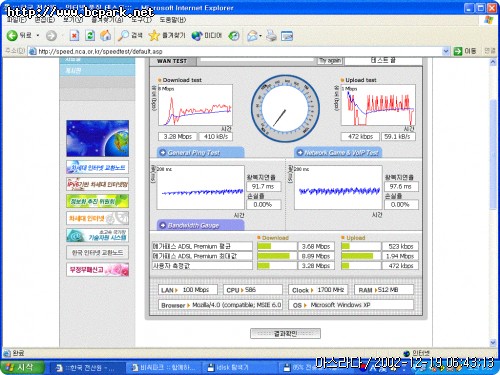Switch to 비씨파크 taskbar window

pyautogui.click(x=163, y=368)
